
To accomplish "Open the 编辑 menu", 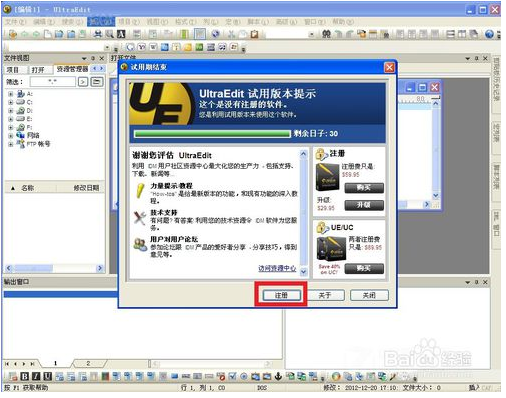I will click(x=44, y=22).
